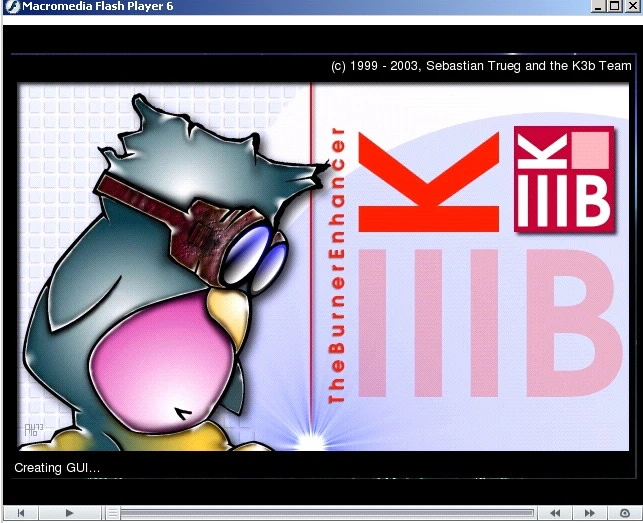Image resolution: width=643 pixels, height=523 pixels.
Task: Maximize the Flash Player window
Action: pyautogui.click(x=613, y=8)
